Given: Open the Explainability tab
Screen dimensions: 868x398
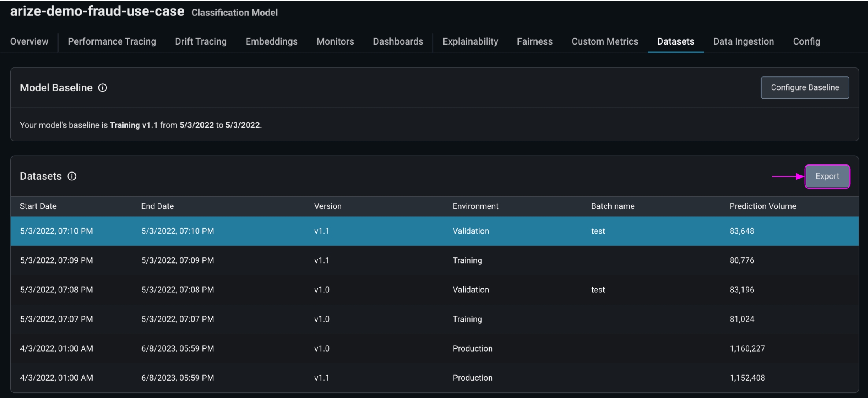Looking at the screenshot, I should pos(470,41).
